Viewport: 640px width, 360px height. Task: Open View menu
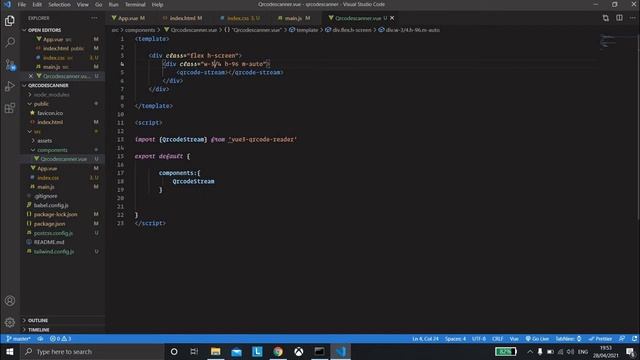82,4
